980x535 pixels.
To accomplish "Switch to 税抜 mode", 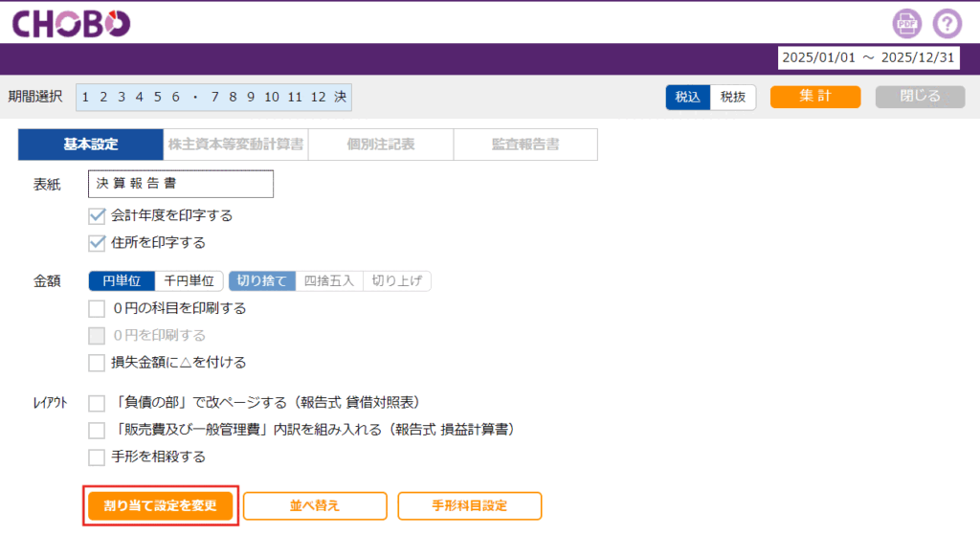I will coord(732,97).
